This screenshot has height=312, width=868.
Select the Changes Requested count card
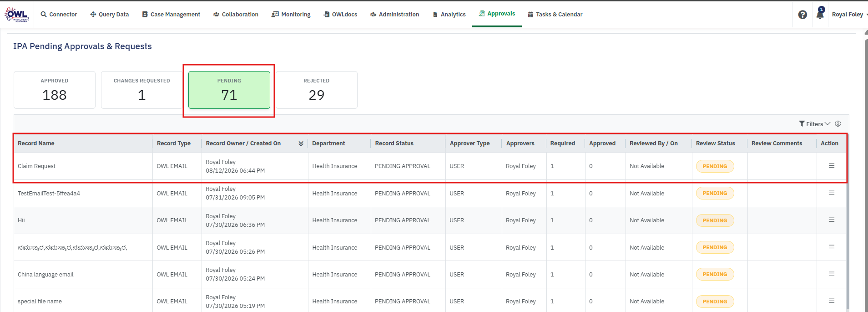pyautogui.click(x=142, y=90)
